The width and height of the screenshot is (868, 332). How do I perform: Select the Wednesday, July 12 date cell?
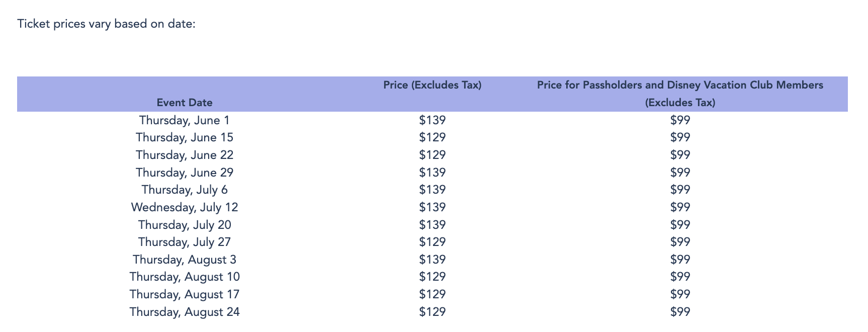pos(184,207)
